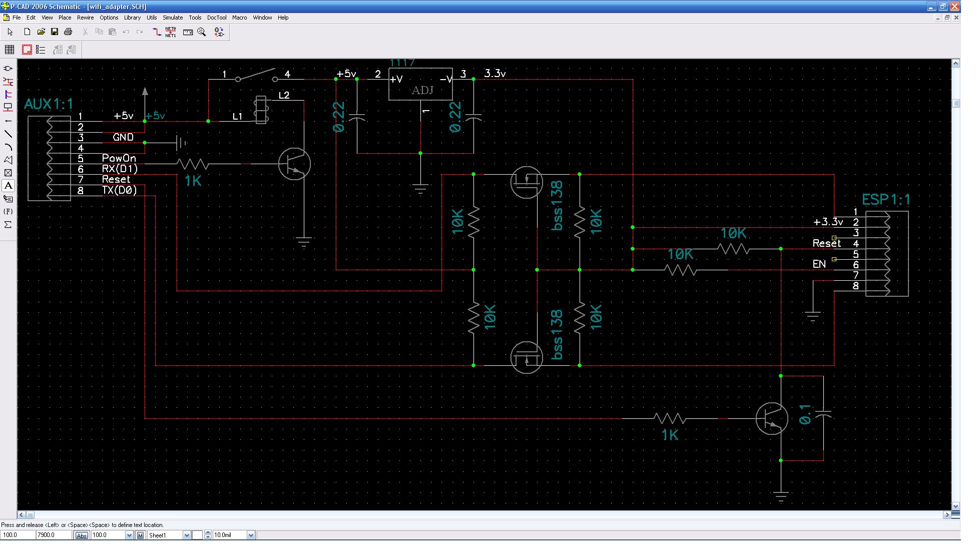980x551 pixels.
Task: Select the Measure ruler tool
Action: pyautogui.click(x=188, y=32)
